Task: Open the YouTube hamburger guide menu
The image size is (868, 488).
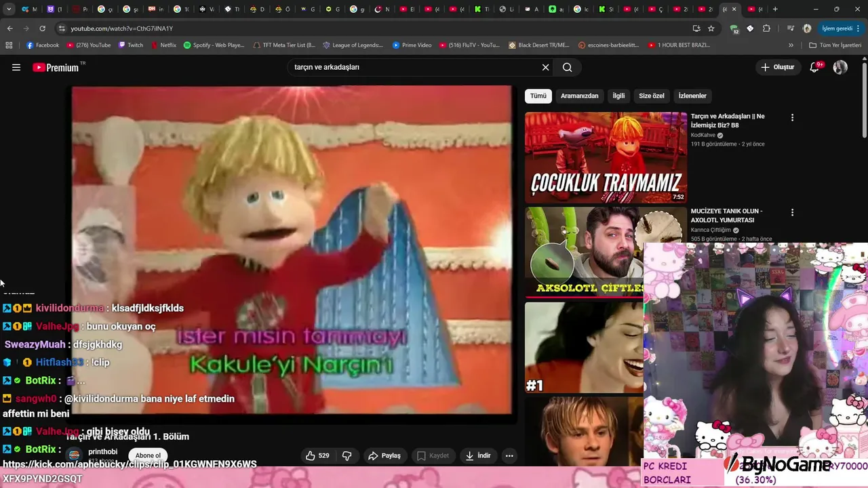Action: (x=16, y=67)
